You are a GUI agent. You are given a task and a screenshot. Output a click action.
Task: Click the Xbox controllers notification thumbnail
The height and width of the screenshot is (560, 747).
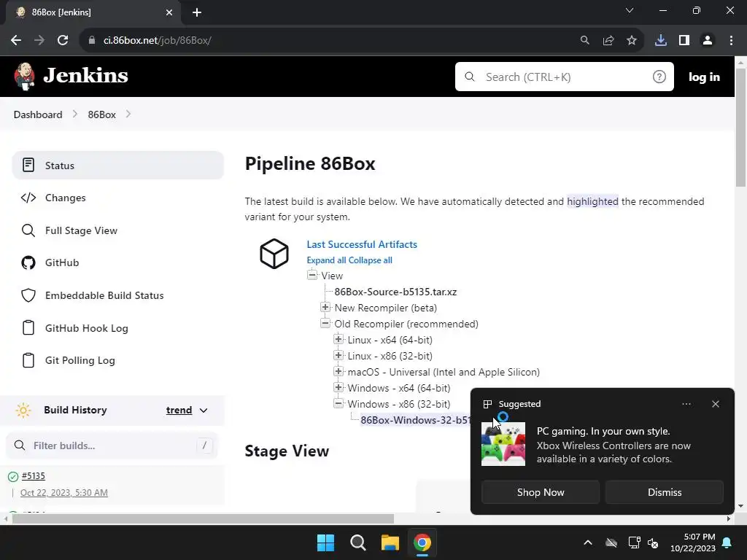[503, 444]
